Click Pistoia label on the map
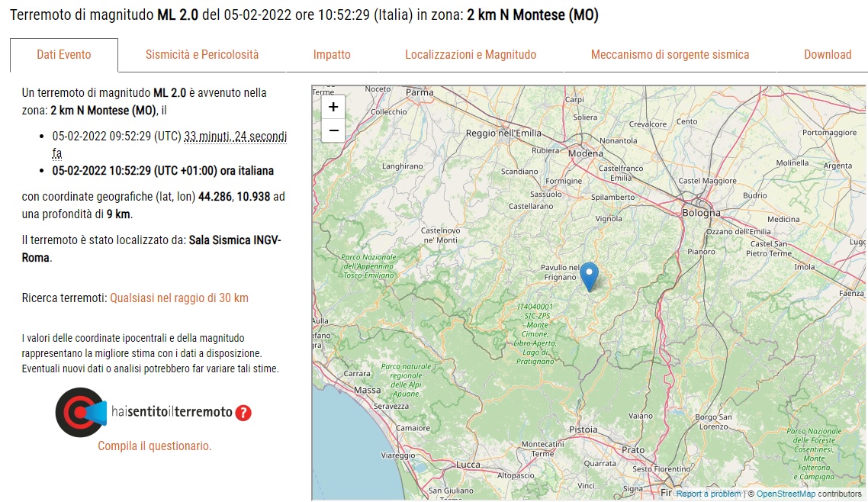Image resolution: width=868 pixels, height=502 pixels. click(583, 430)
